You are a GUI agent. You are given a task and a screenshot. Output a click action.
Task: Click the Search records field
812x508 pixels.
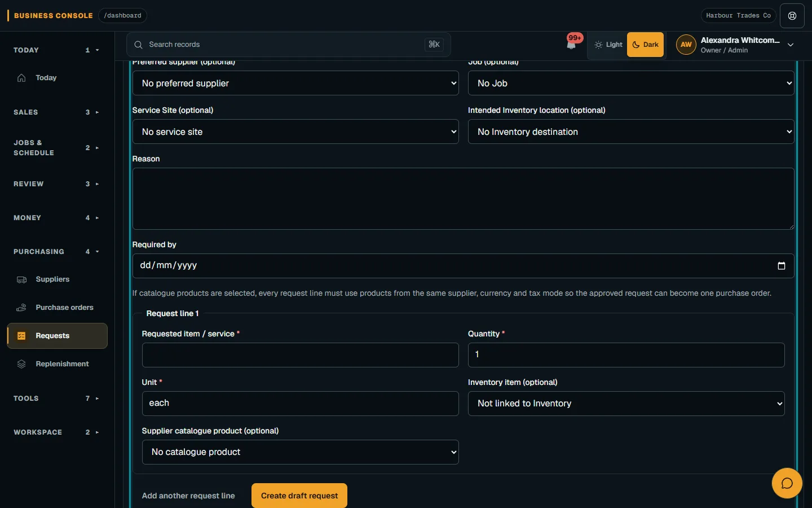pos(289,45)
